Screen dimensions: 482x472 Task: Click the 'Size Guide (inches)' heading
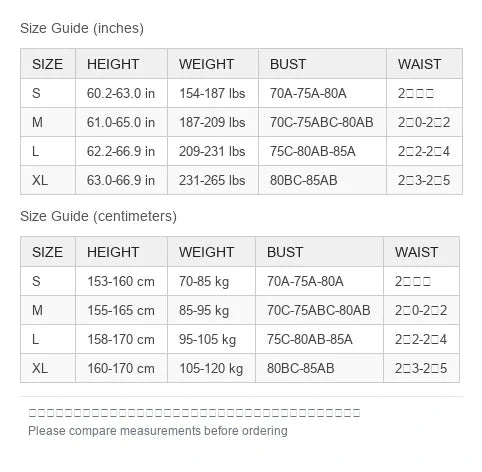[82, 28]
